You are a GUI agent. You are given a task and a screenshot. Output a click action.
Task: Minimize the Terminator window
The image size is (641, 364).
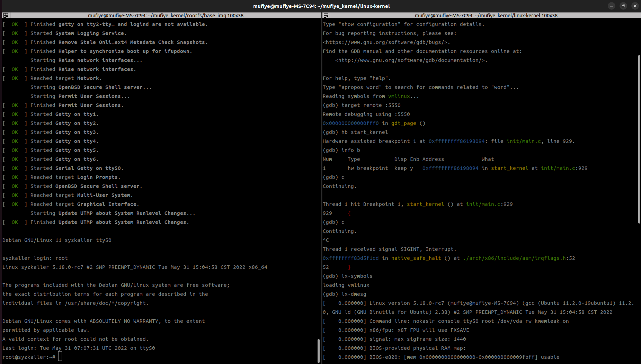[612, 6]
